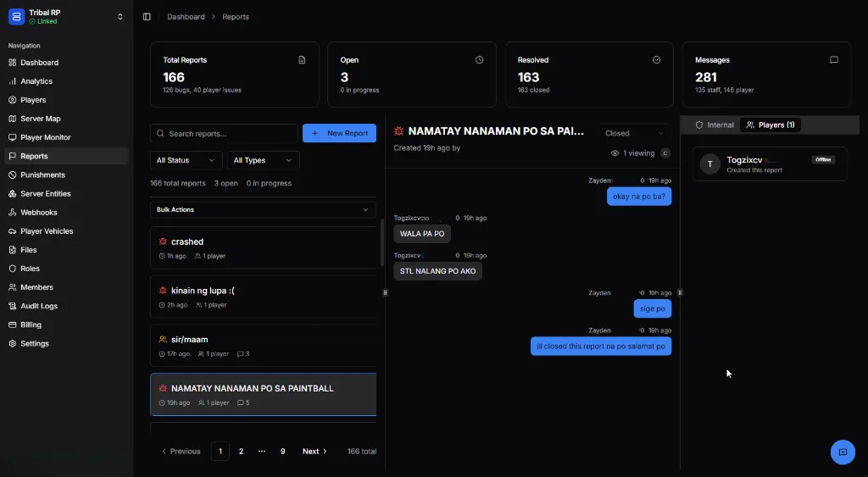Screen dimensions: 868x477
Task: Click the Player Vehicles car icon
Action: [12, 231]
